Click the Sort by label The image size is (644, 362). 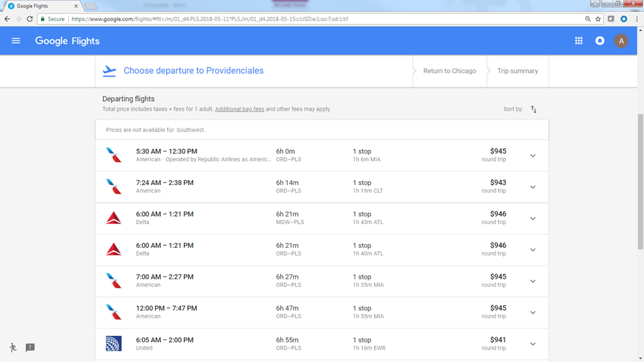pos(513,109)
